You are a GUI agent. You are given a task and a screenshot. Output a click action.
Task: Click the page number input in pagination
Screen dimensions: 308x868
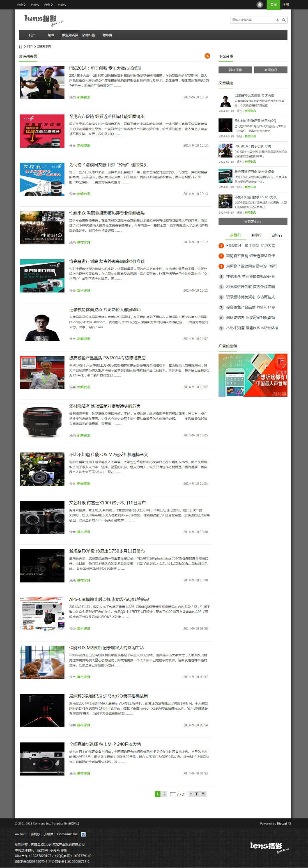click(x=173, y=794)
